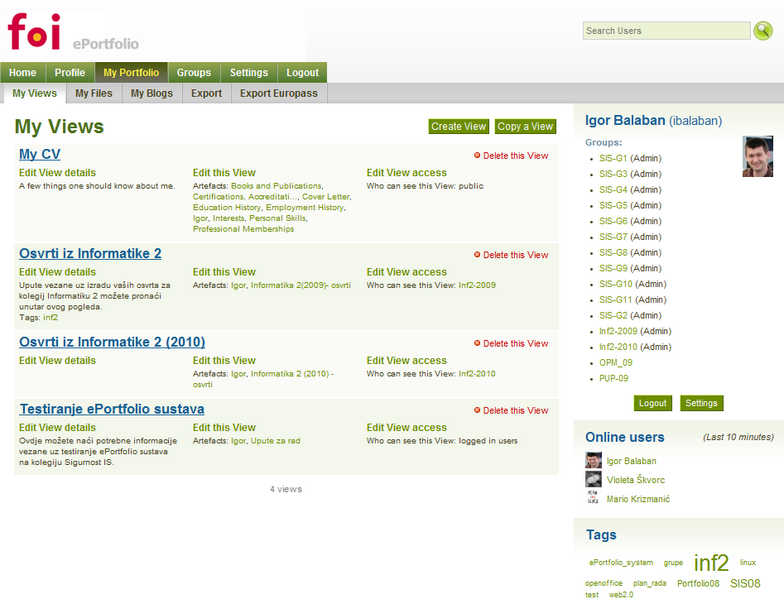784x599 pixels.
Task: Edit View details for My CV
Action: 58,172
